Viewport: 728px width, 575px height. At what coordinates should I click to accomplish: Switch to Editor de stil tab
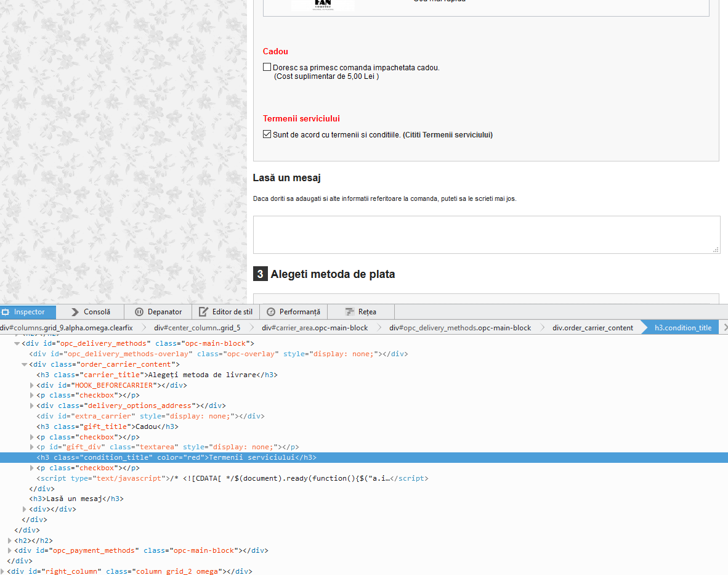225,312
